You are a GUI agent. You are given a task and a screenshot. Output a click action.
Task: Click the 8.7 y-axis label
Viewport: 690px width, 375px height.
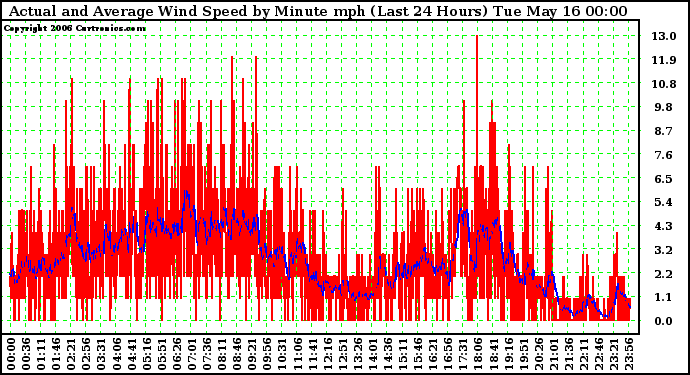[664, 131]
